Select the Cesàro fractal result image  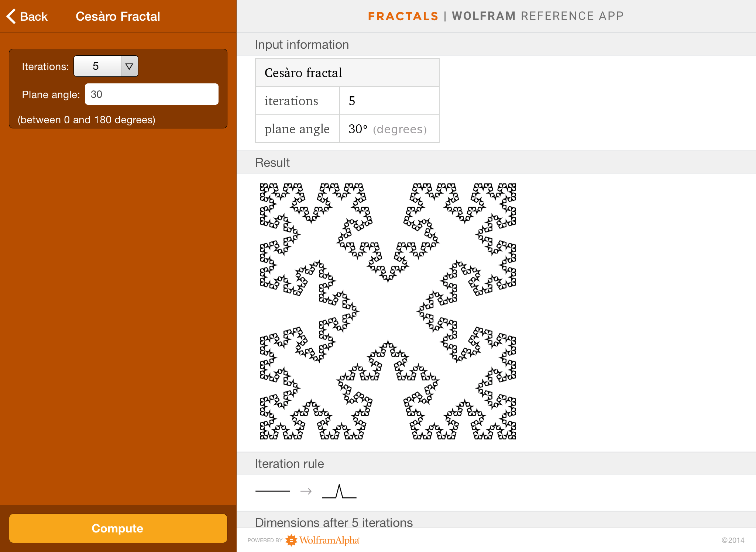click(388, 311)
